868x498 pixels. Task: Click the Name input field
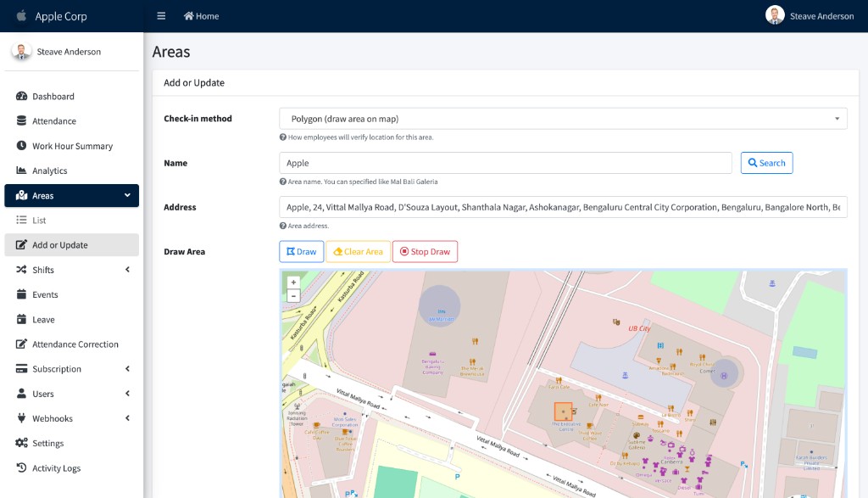coord(505,163)
